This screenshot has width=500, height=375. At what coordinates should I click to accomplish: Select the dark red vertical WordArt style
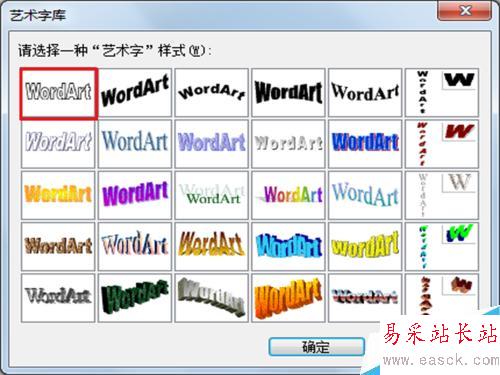tap(442, 144)
